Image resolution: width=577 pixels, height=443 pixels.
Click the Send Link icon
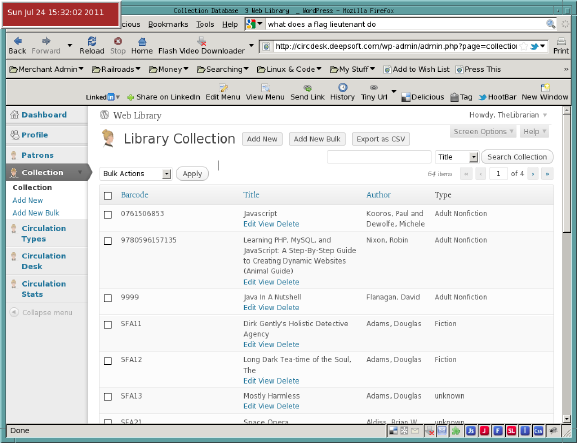(307, 88)
